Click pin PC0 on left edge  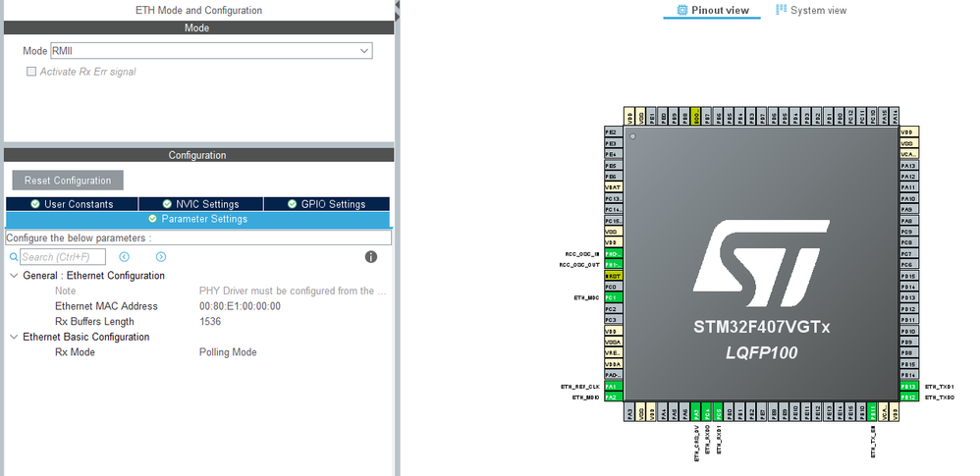click(614, 287)
